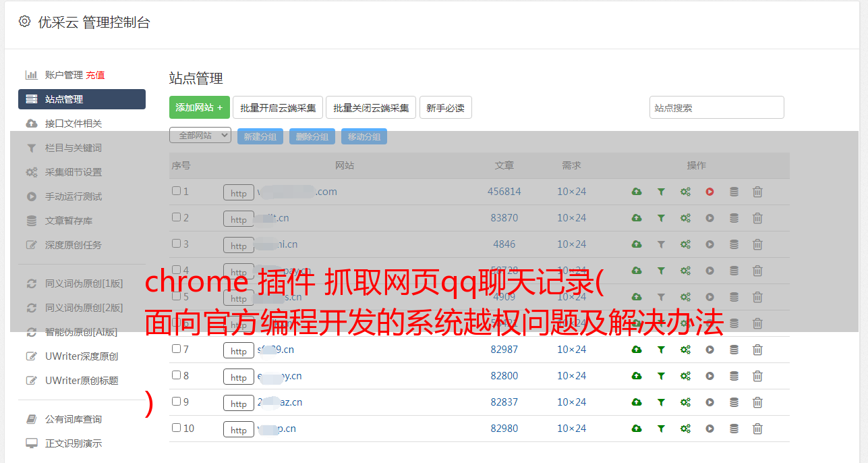Open the gears settings icon in row 3
Image resolution: width=868 pixels, height=463 pixels.
point(685,244)
